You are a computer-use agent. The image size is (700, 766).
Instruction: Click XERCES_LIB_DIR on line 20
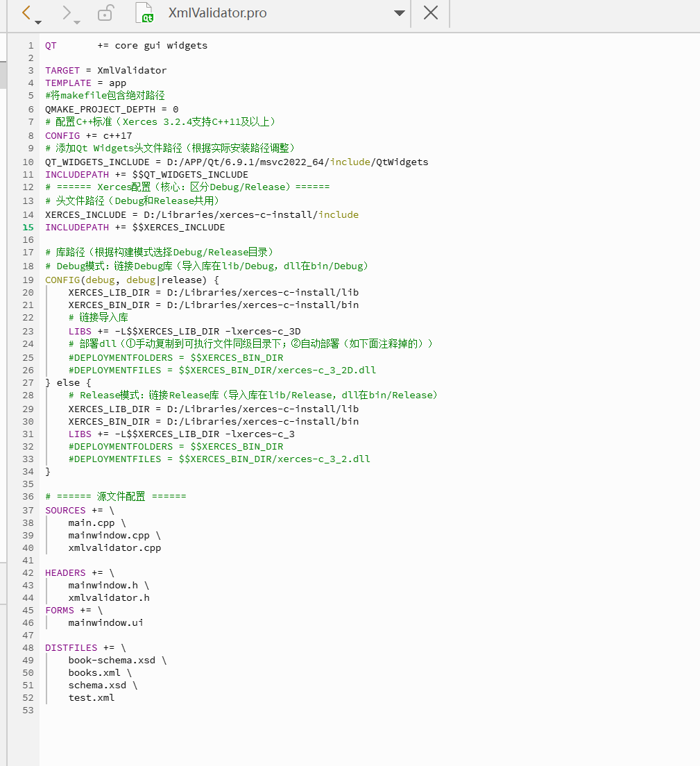tap(109, 292)
